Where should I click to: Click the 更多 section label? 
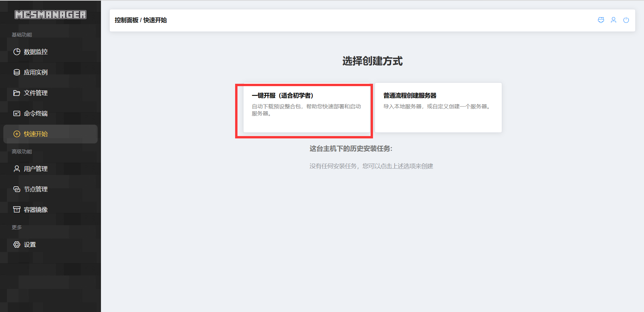tap(17, 227)
